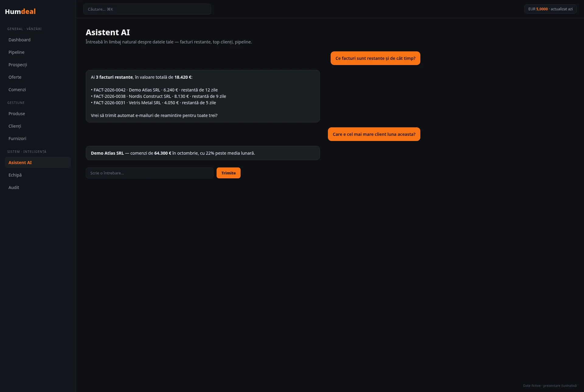Screen dimensions: 584x392
Task: Open the Clienți page
Action: click(x=38, y=126)
